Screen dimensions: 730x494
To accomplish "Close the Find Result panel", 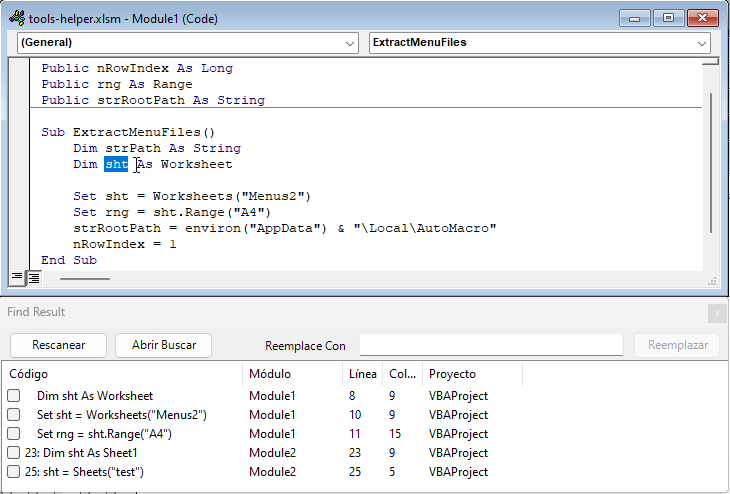I will 717,313.
